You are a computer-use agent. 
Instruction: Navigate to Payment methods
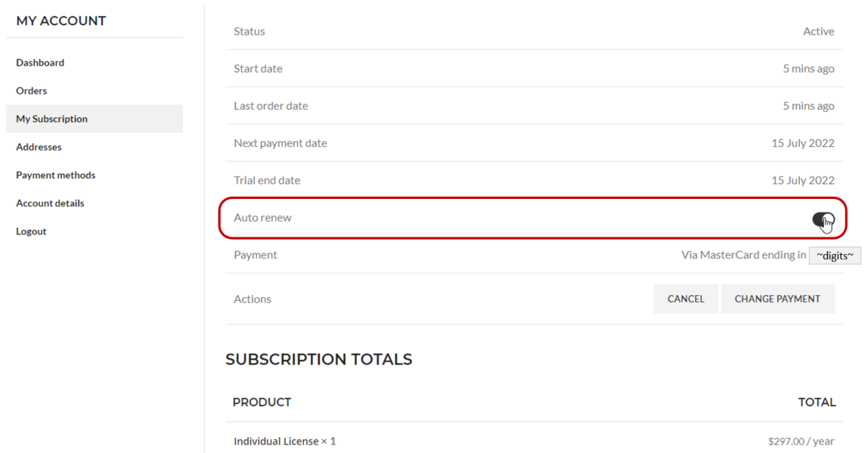pyautogui.click(x=56, y=174)
